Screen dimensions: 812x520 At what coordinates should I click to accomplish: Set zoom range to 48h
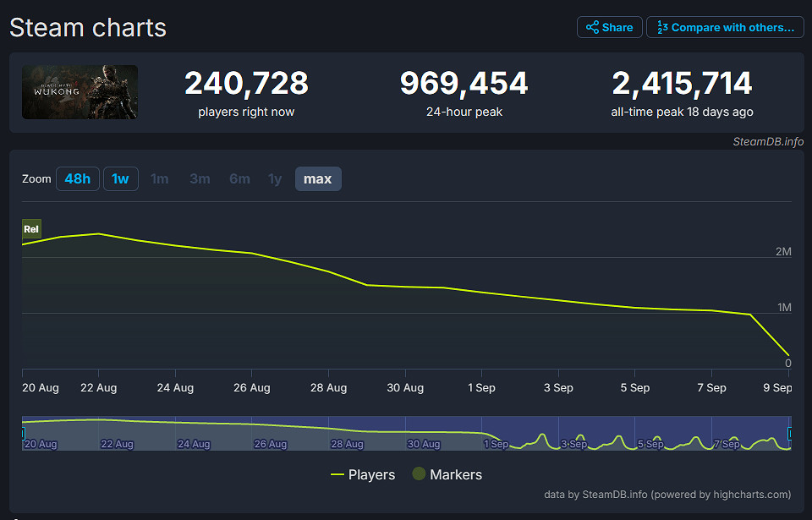[77, 178]
